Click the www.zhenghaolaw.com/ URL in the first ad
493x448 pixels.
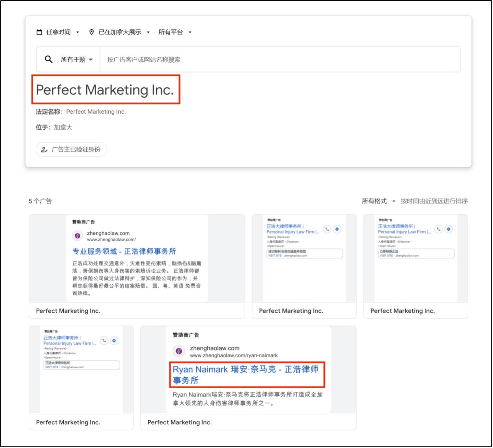tap(111, 240)
